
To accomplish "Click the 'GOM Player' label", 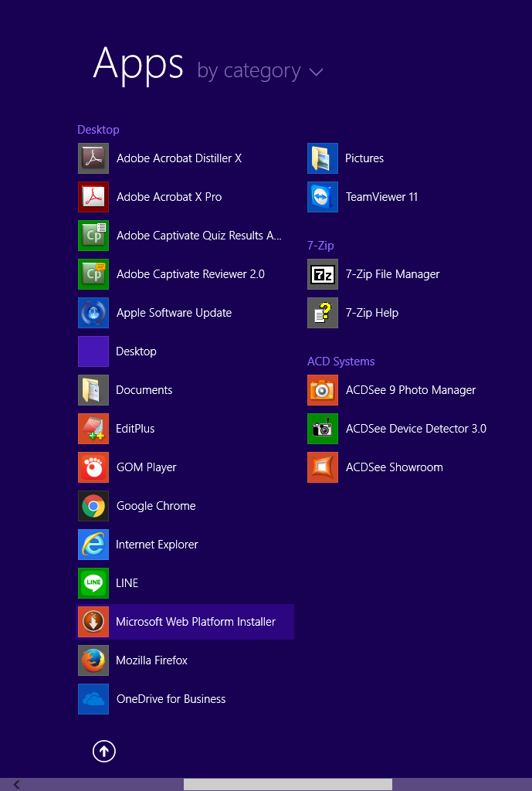I will (x=146, y=467).
